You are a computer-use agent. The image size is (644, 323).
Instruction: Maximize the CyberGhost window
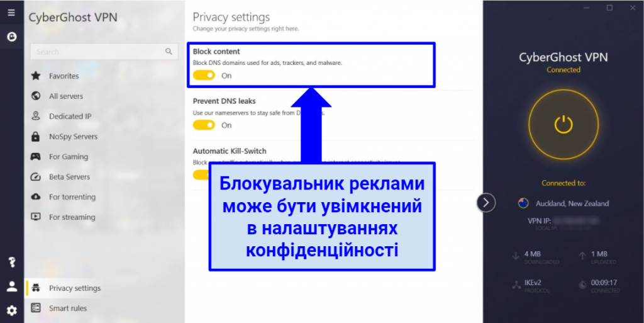tap(609, 8)
